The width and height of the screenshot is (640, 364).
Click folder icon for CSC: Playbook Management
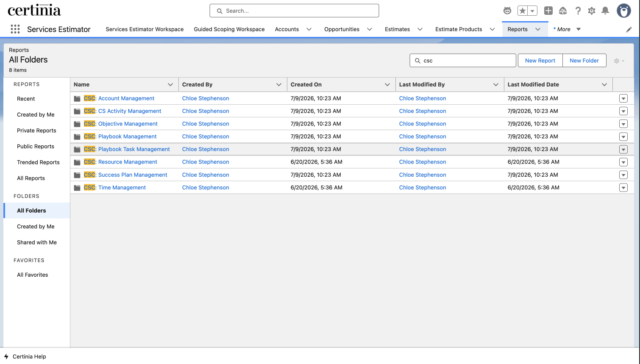[x=77, y=136]
